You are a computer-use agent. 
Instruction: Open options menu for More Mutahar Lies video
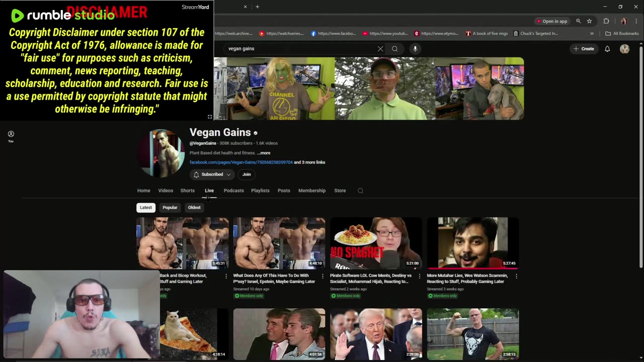[x=516, y=276]
